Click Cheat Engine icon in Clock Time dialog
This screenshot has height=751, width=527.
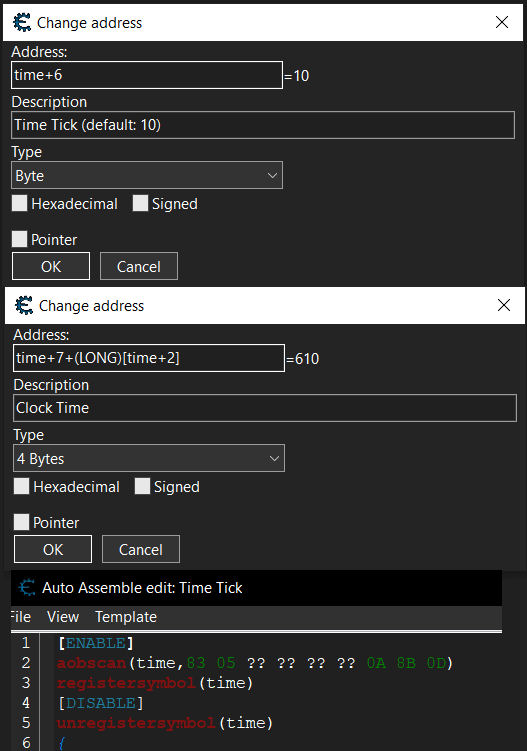pos(23,306)
